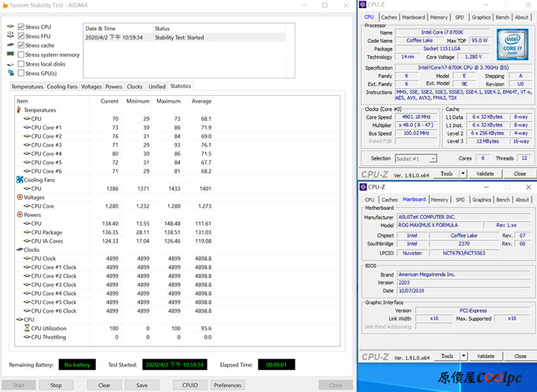
Task: Stop the stability test
Action: pyautogui.click(x=56, y=385)
